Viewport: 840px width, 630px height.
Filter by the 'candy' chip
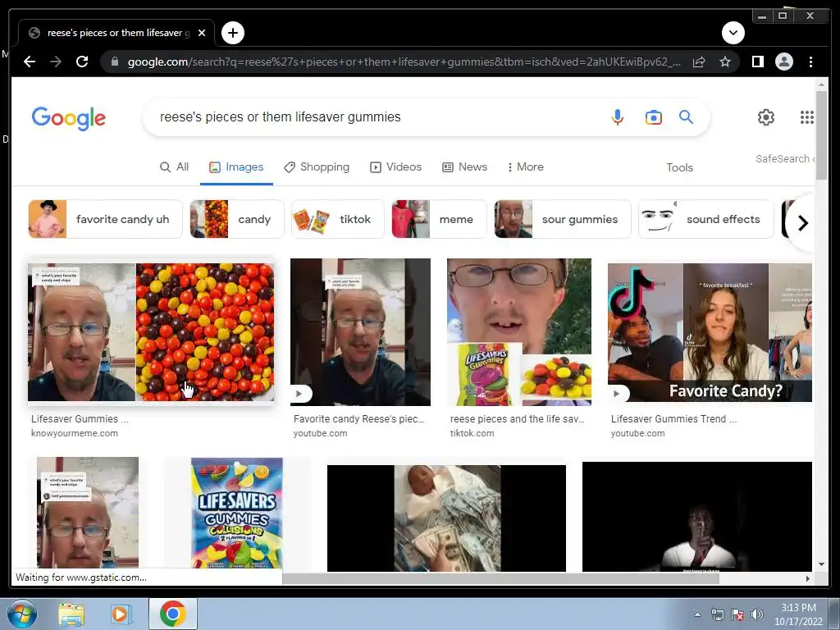point(237,219)
